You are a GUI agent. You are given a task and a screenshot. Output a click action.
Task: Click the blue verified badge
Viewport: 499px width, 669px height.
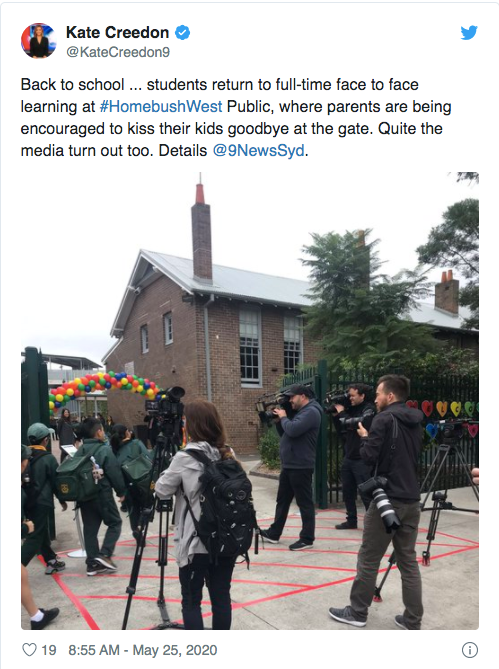pyautogui.click(x=183, y=32)
